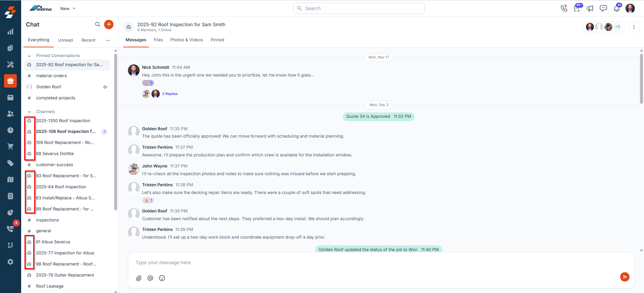Open the New dropdown in the top bar
The width and height of the screenshot is (644, 293).
click(x=68, y=8)
